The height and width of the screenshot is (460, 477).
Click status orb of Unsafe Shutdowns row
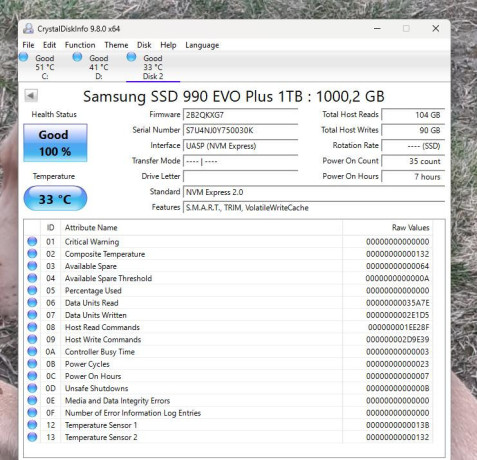32,388
